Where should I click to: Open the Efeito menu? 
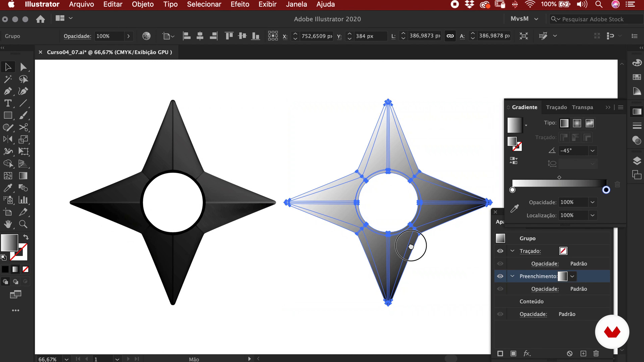pyautogui.click(x=240, y=5)
